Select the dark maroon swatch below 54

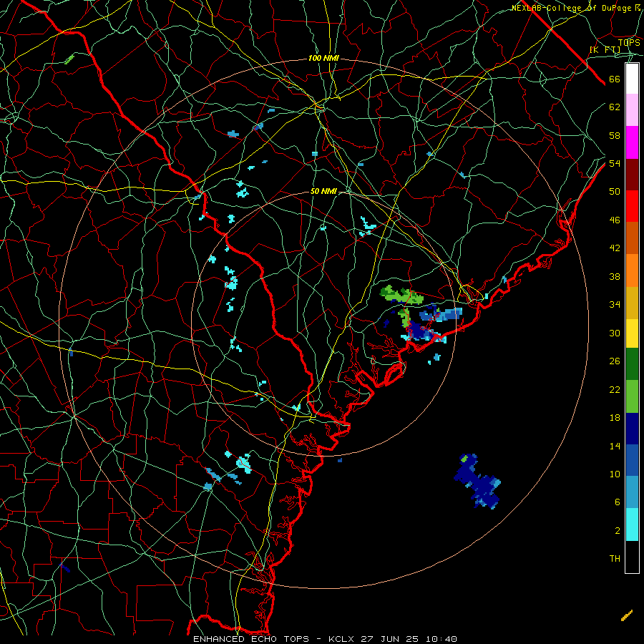tap(632, 175)
